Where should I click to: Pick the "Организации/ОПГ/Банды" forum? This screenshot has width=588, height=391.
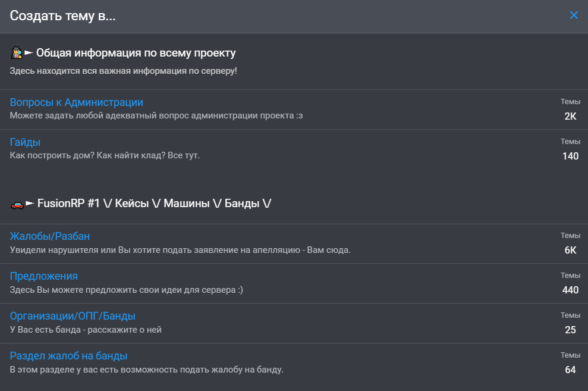pos(73,316)
